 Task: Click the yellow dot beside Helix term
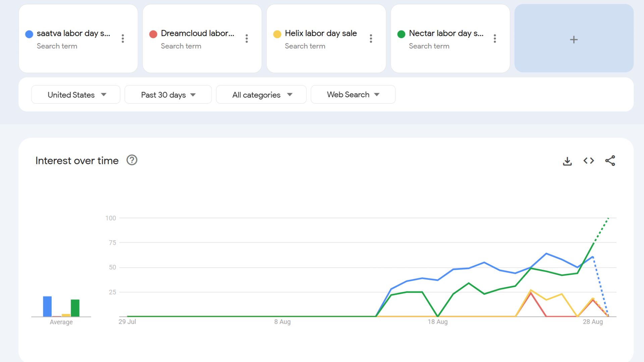[277, 34]
